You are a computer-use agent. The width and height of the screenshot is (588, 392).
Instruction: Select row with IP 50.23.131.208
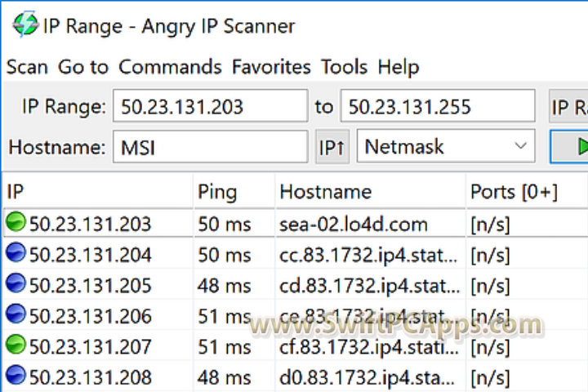click(296, 376)
